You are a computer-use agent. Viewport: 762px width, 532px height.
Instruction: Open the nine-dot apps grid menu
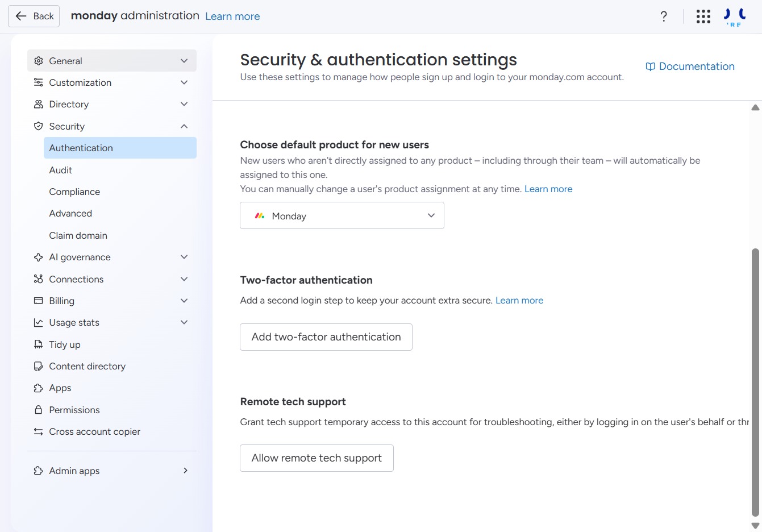703,16
